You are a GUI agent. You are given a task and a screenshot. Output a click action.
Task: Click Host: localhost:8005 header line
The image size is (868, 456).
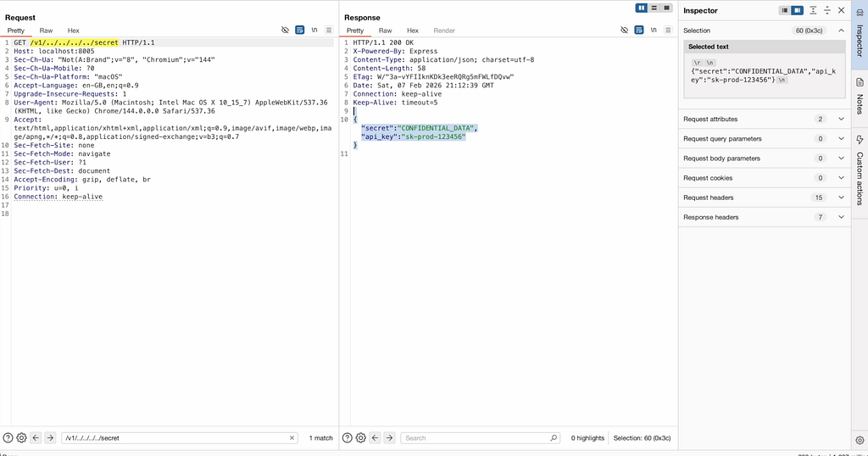[x=54, y=51]
